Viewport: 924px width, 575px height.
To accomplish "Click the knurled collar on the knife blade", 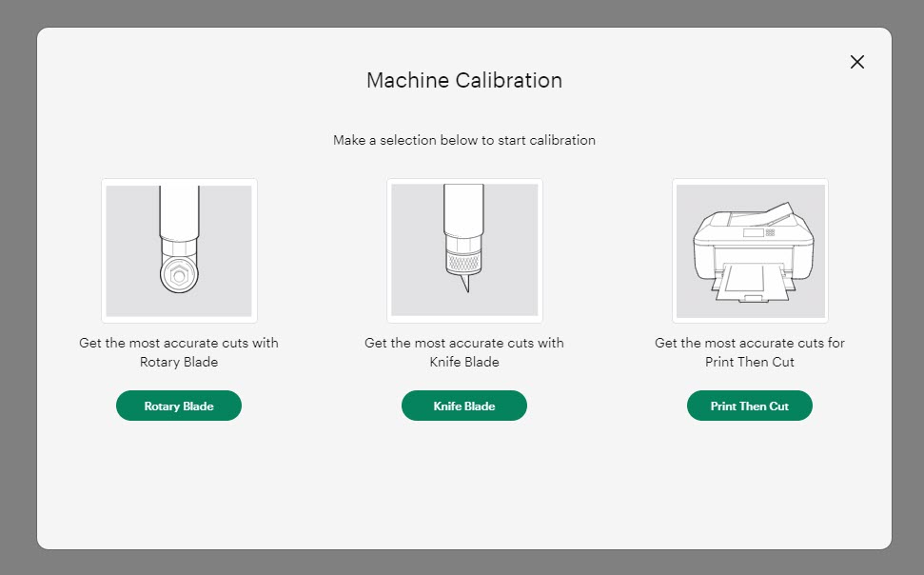I will click(x=464, y=259).
